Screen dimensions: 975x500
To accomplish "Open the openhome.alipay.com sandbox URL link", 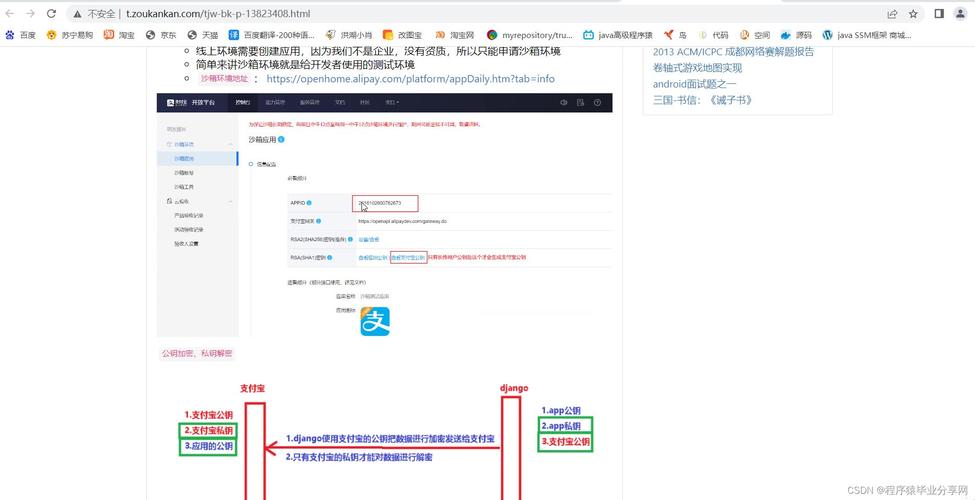I will point(410,79).
